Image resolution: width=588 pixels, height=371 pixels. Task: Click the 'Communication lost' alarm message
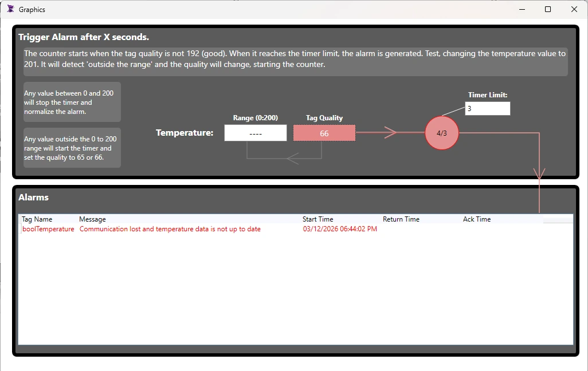pyautogui.click(x=170, y=229)
